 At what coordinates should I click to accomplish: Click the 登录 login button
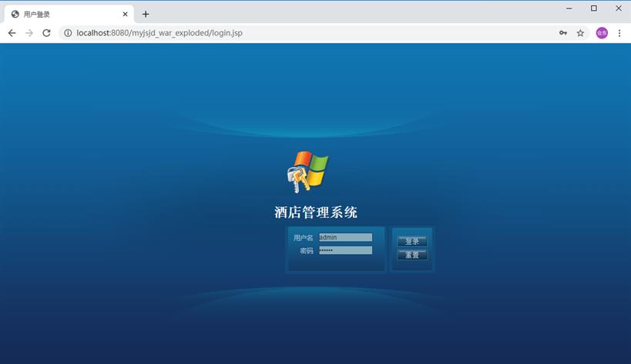click(x=412, y=242)
